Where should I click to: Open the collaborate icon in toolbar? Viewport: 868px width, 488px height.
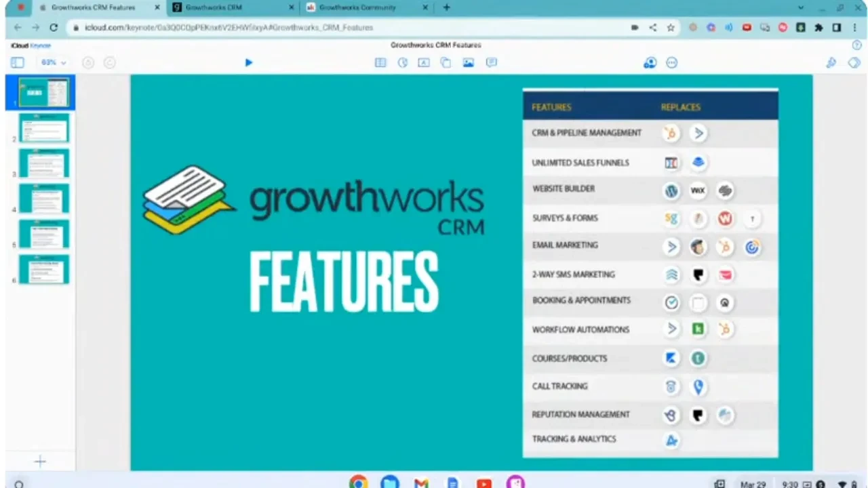(x=650, y=62)
